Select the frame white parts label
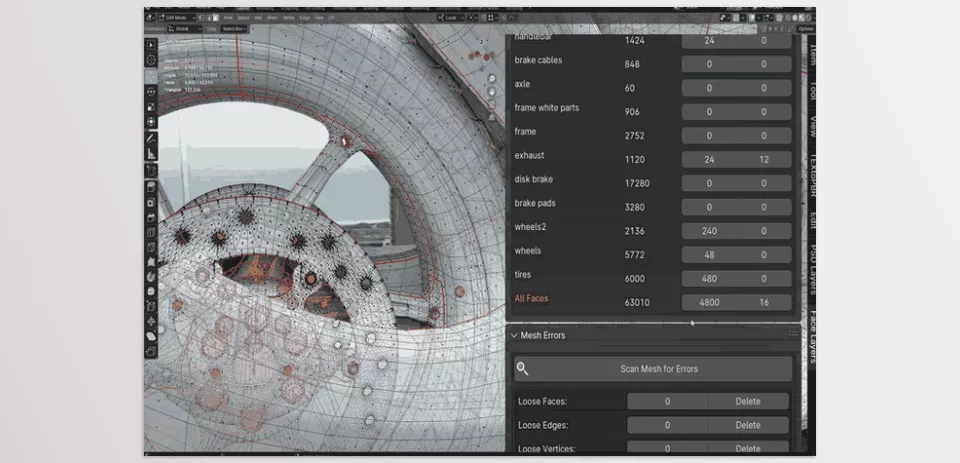 546,108
